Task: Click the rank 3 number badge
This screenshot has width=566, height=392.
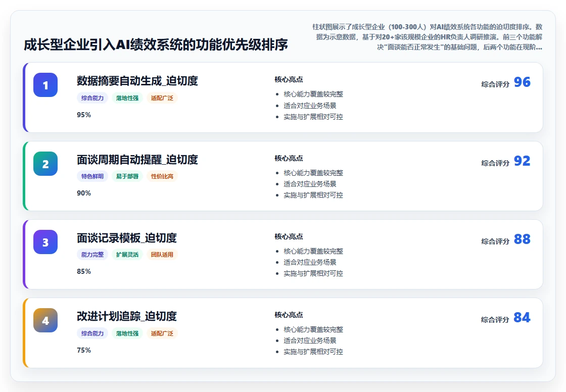Action: point(45,242)
